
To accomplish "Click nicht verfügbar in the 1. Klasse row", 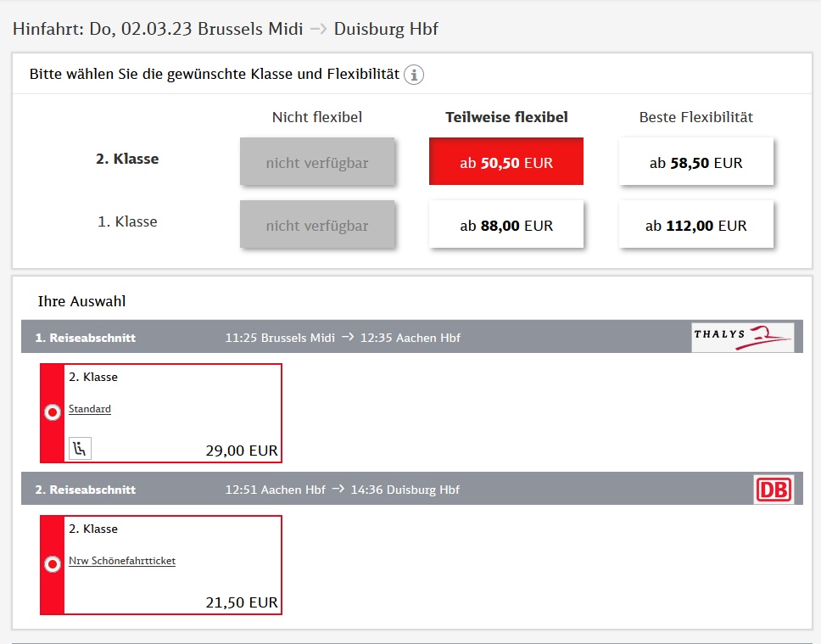I will tap(317, 225).
